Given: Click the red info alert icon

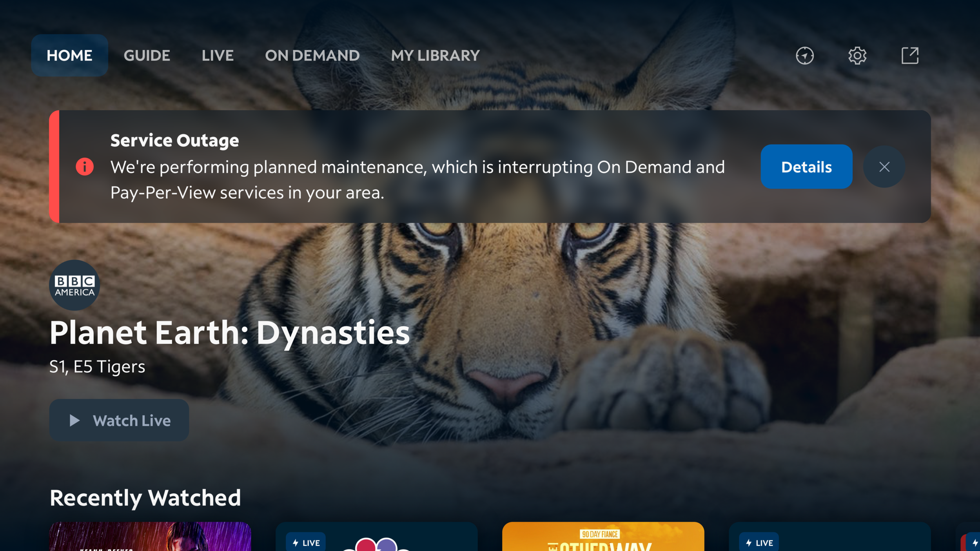Looking at the screenshot, I should click(85, 167).
